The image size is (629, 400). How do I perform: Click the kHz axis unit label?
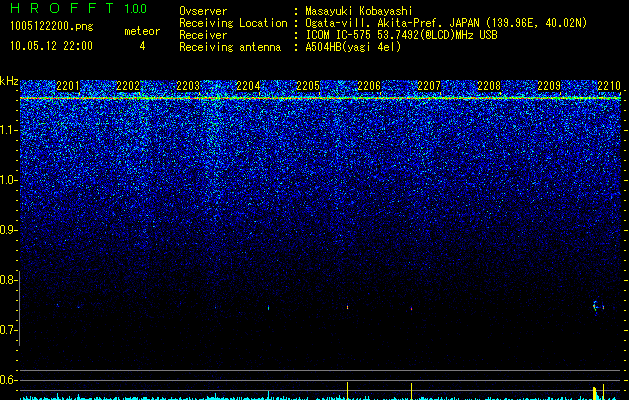tap(9, 81)
